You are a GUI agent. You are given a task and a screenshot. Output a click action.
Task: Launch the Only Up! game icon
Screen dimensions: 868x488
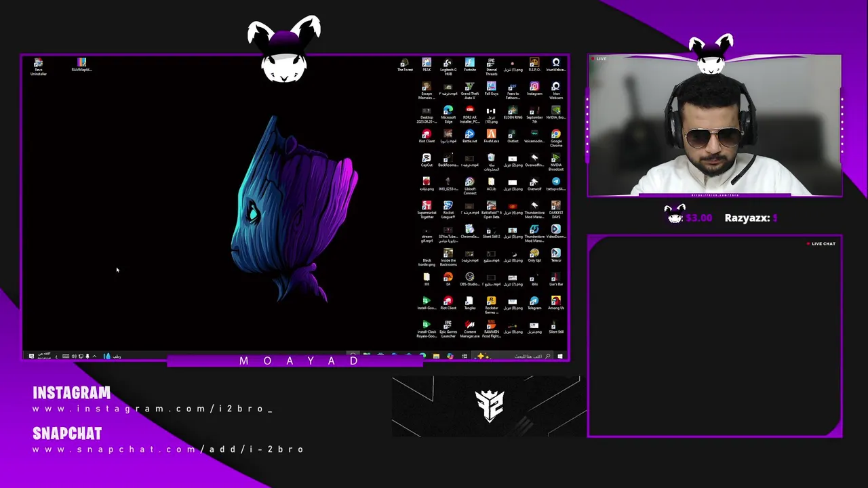534,255
